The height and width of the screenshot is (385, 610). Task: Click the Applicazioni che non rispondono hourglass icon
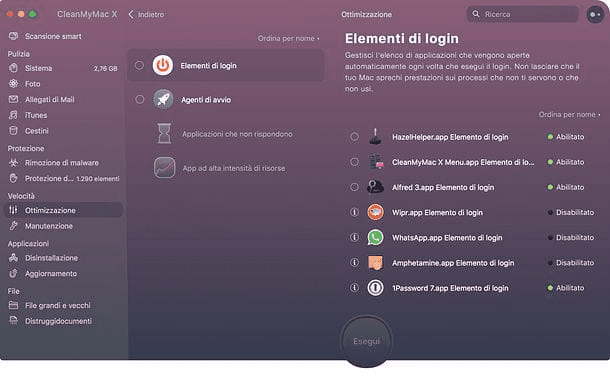pos(164,133)
